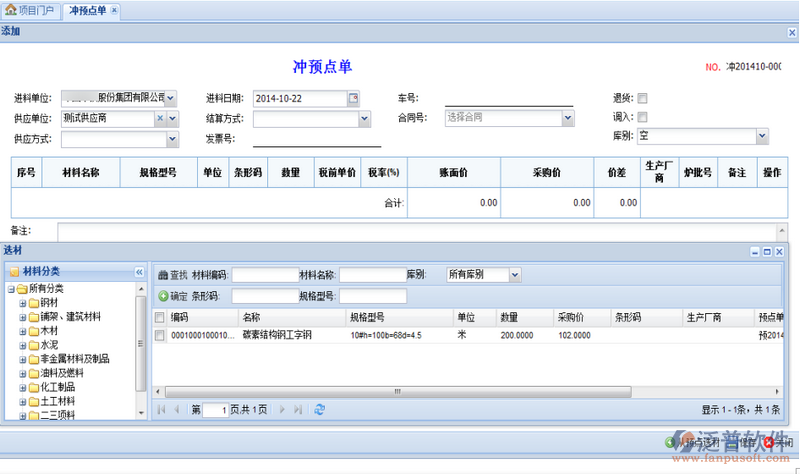The height and width of the screenshot is (474, 800).
Task: Collapse the 材料分类 side panel
Action: pyautogui.click(x=139, y=271)
